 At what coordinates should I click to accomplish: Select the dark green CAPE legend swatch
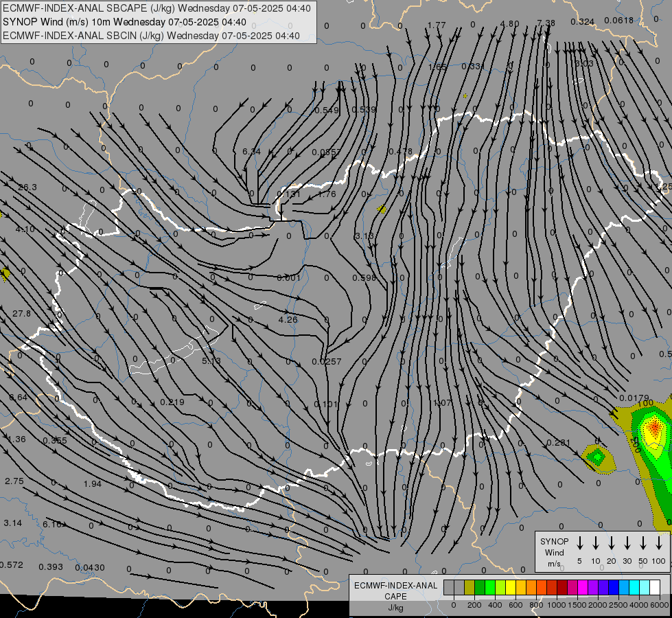point(480,588)
